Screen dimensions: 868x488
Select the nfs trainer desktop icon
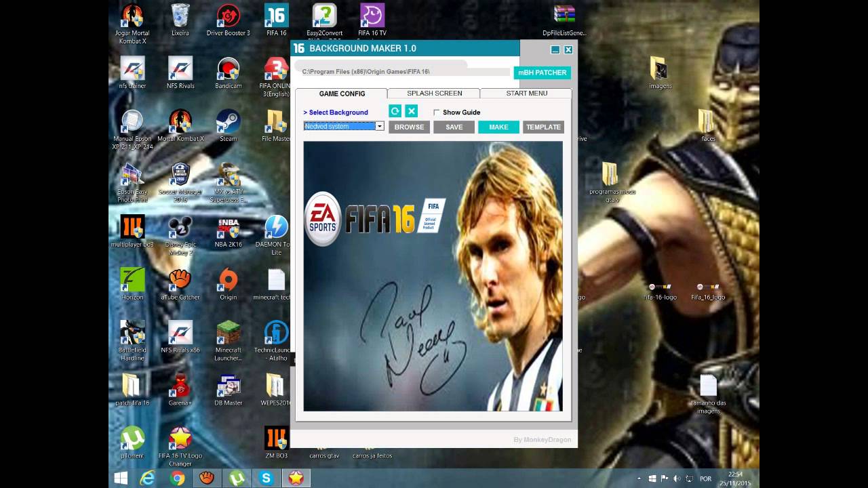coord(132,73)
